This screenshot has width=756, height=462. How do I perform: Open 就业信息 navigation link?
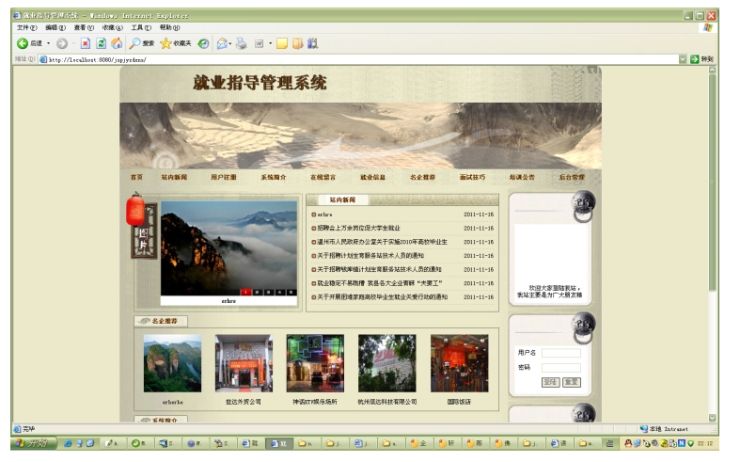pos(373,177)
